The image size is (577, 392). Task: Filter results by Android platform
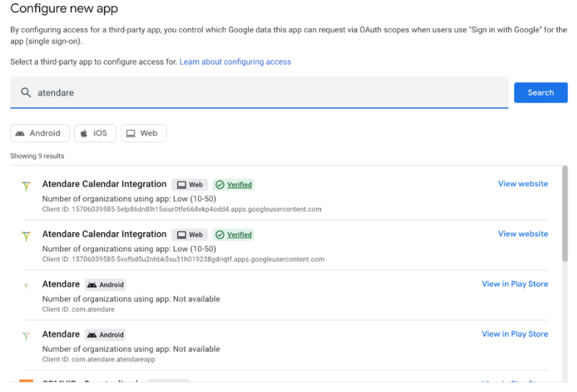click(40, 133)
